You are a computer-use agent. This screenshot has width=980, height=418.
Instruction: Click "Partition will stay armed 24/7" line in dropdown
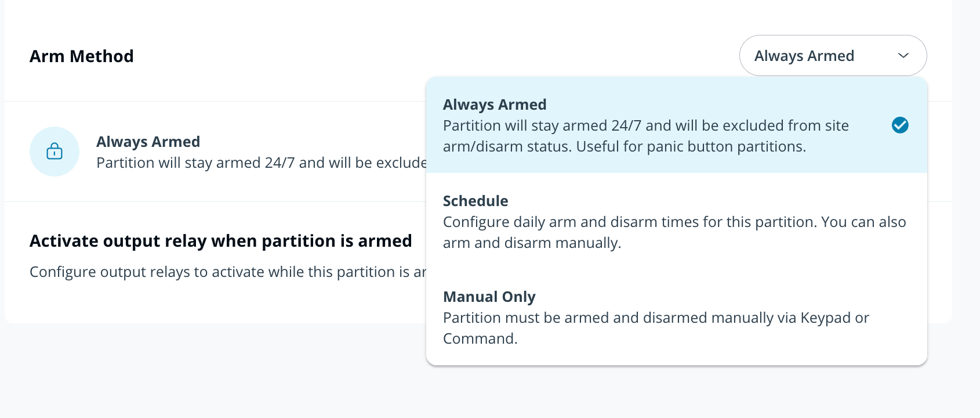[645, 125]
